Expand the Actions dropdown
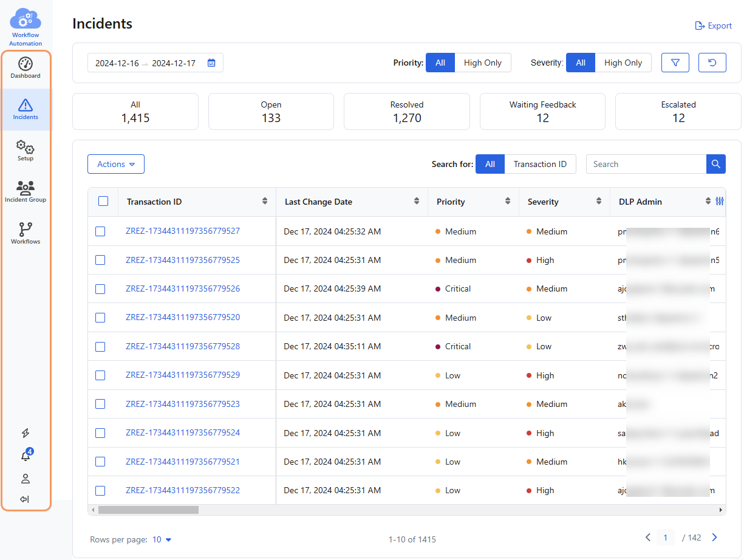This screenshot has height=560, width=744. [116, 164]
